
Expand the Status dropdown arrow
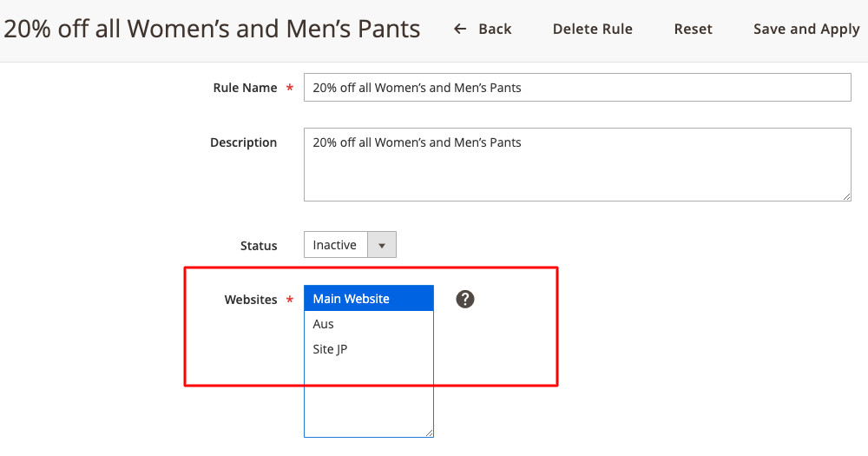point(382,245)
